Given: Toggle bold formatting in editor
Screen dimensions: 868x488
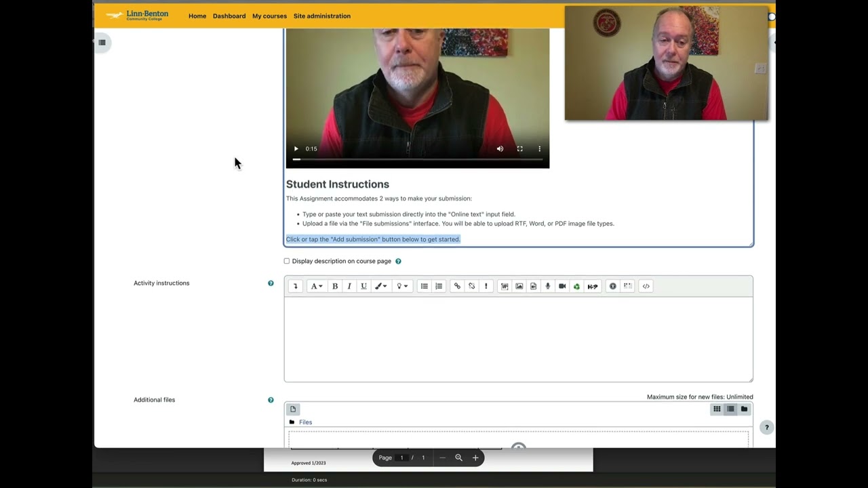Looking at the screenshot, I should (334, 286).
